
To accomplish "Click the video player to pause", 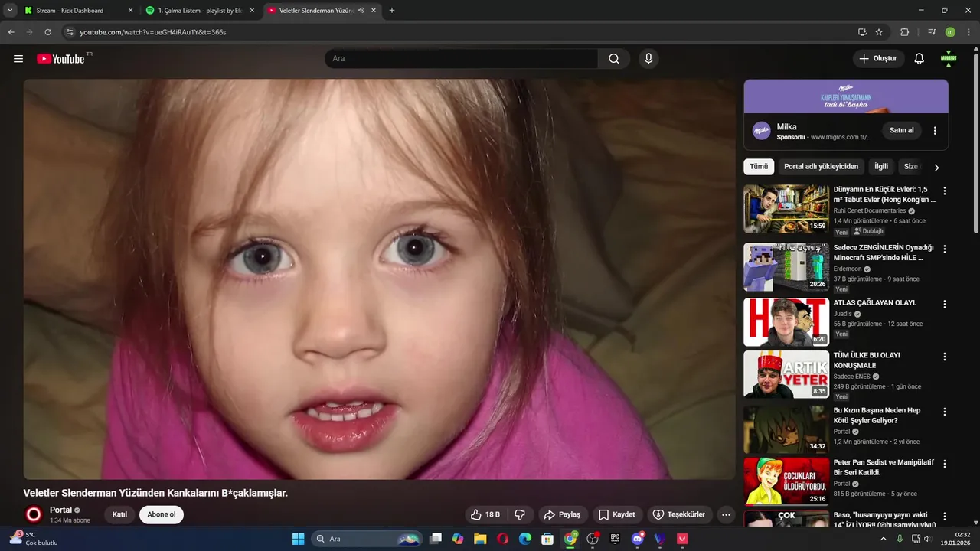I will (x=379, y=279).
